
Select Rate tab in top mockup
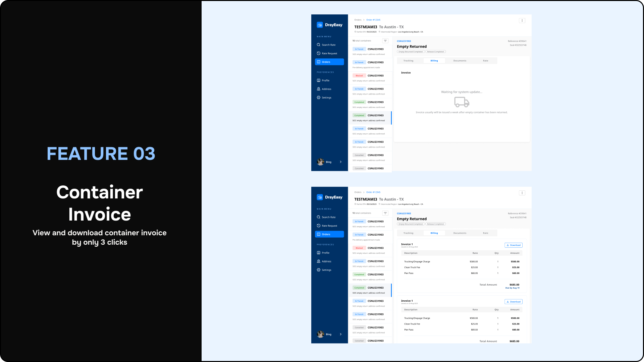pos(485,61)
